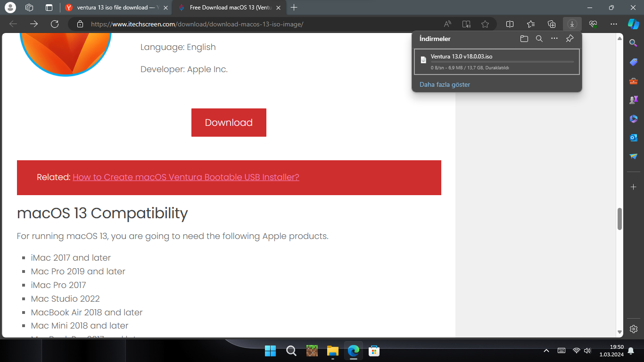Screen dimensions: 644x362
Task: Launch Copilot from the toolbar
Action: 633,24
